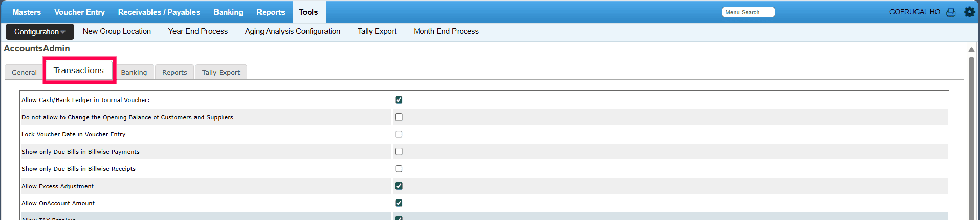Screen dimensions: 980x220
Task: Switch to the Tally Export tab
Action: [221, 72]
